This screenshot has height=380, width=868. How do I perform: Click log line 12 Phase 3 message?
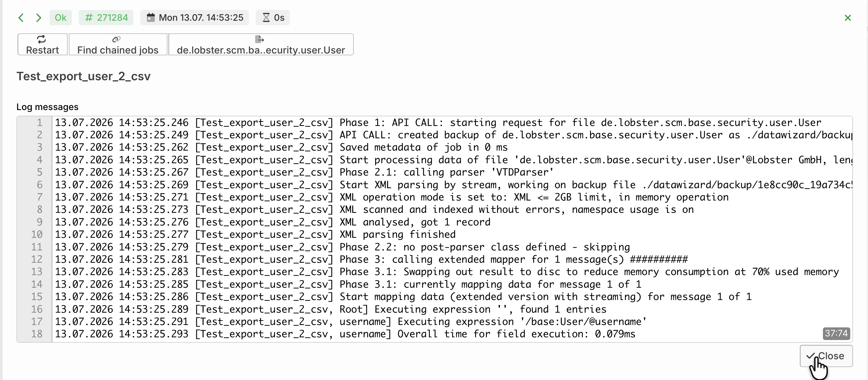click(x=514, y=259)
